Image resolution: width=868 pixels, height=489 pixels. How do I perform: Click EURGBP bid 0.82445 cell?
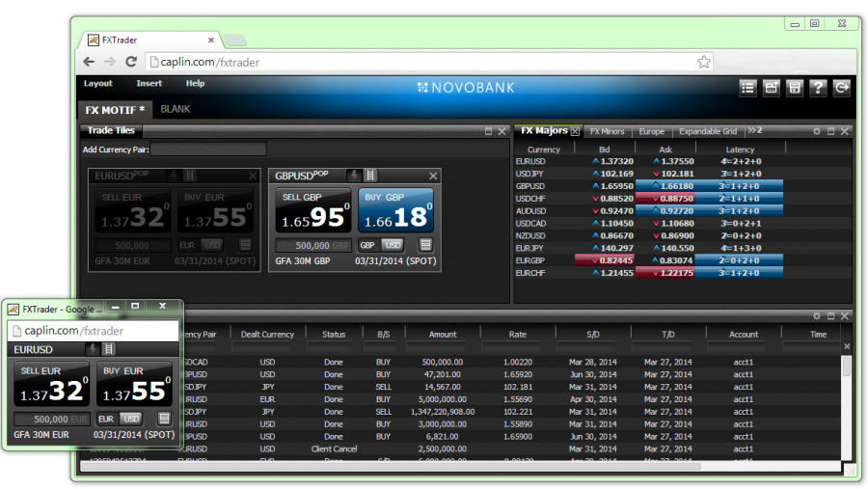coord(605,260)
